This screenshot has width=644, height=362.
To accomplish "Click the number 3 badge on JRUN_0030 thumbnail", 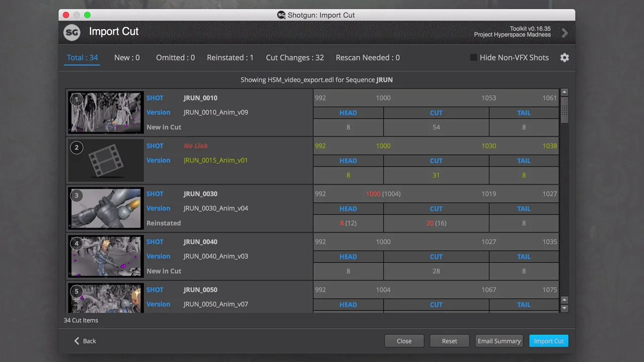I will point(76,196).
